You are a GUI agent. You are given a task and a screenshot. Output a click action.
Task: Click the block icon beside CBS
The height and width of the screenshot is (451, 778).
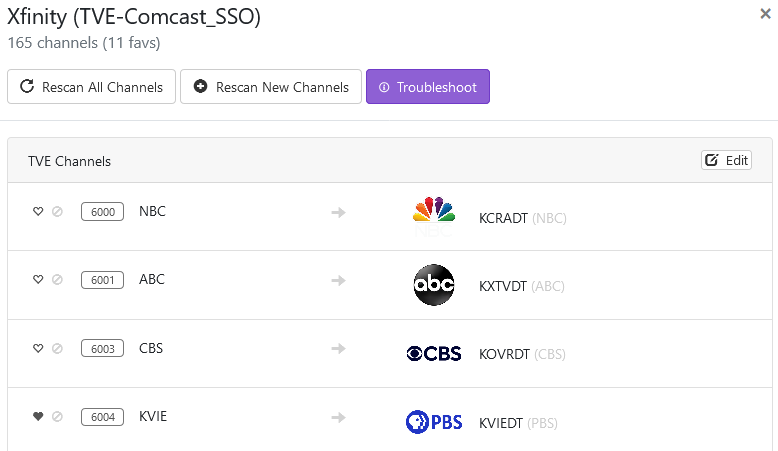point(57,349)
